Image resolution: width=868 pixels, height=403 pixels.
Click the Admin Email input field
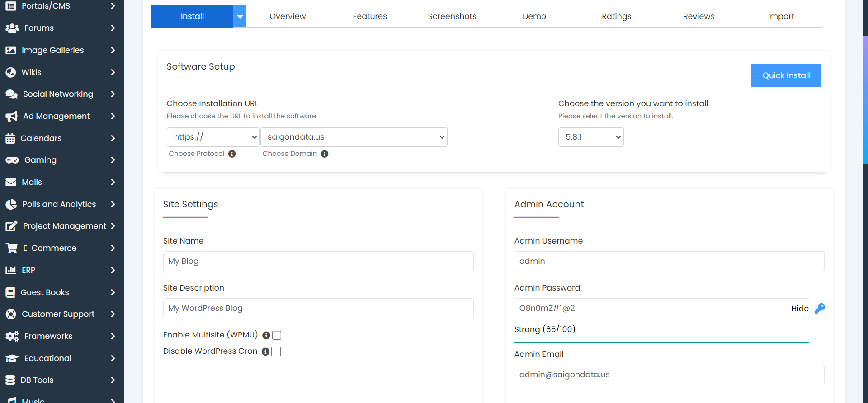[669, 375]
